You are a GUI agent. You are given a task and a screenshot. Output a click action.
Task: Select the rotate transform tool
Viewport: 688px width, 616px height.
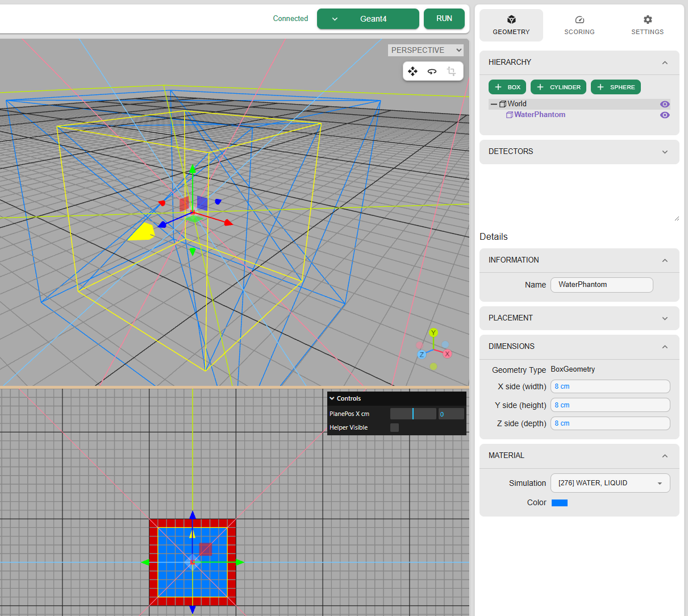(x=432, y=71)
